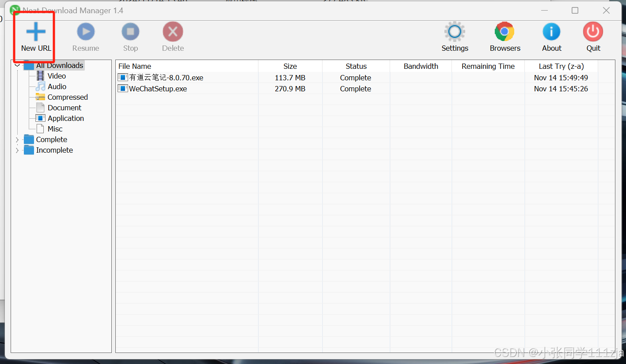
Task: Click the Video film-strip icon
Action: 40,76
